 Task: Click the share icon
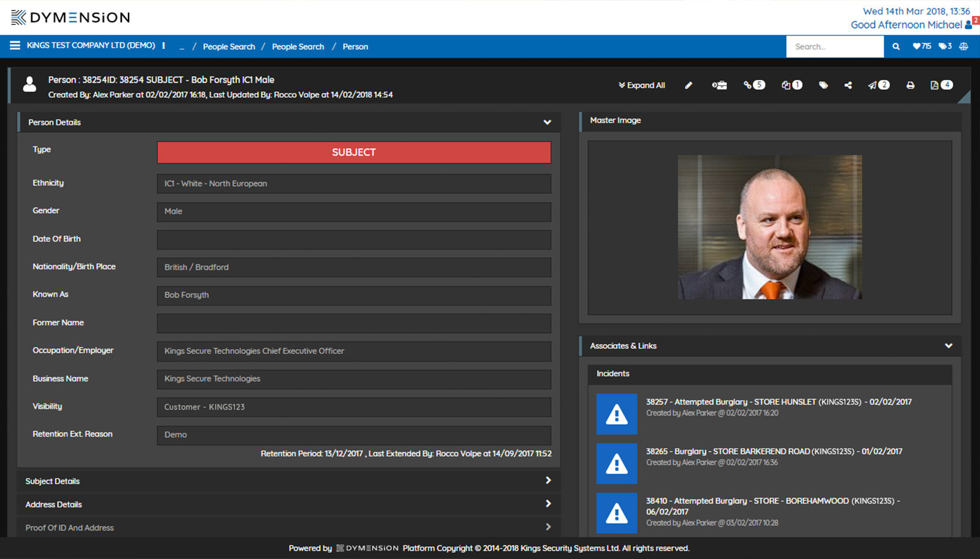click(848, 85)
